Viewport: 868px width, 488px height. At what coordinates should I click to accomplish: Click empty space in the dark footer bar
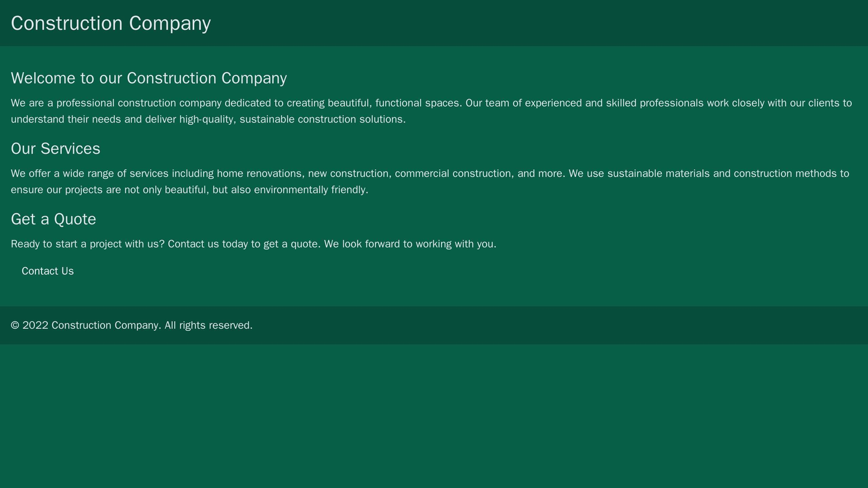point(541,325)
